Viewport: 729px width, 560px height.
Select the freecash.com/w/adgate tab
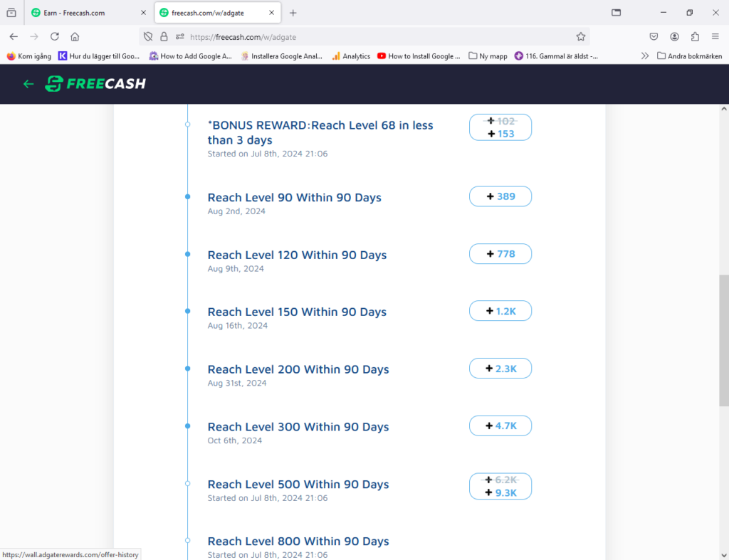pos(218,13)
